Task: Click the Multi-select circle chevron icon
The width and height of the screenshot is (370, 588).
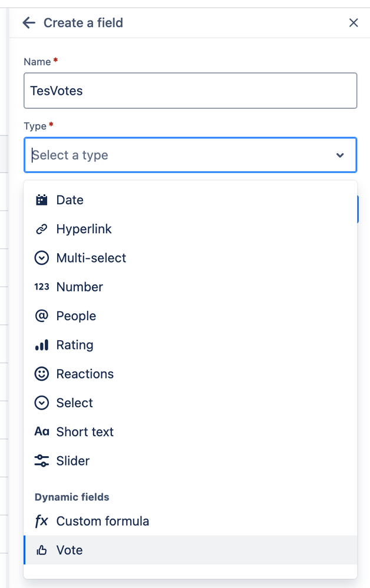Action: (x=41, y=258)
